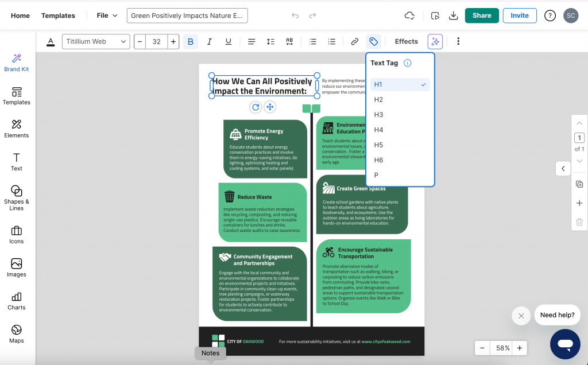Toggle bold formatting on the selected text

[x=191, y=41]
